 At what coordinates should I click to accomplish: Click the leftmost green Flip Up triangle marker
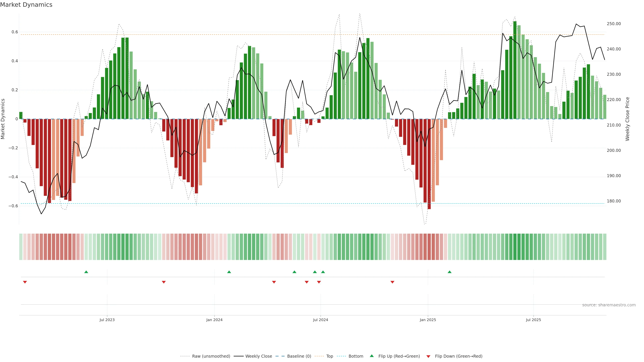(x=86, y=272)
